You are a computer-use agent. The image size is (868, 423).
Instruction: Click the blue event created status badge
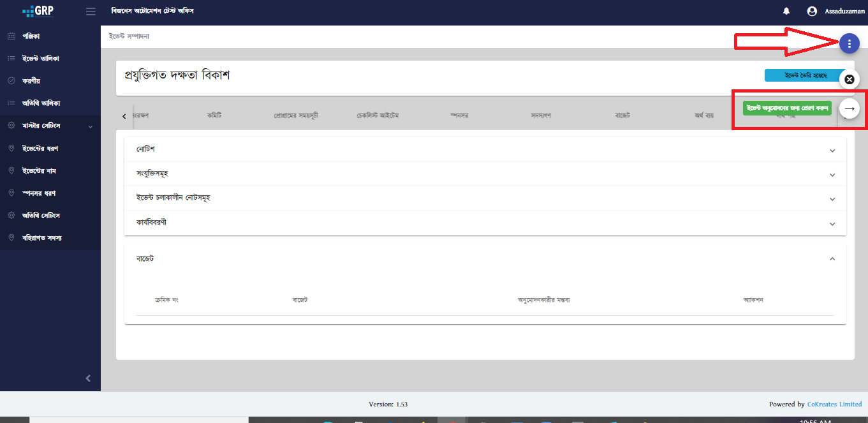tap(805, 76)
